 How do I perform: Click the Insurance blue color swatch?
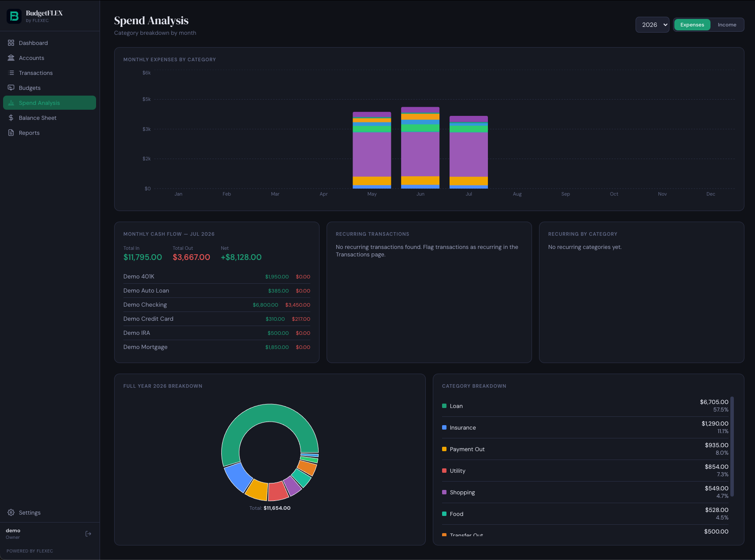[x=444, y=427]
